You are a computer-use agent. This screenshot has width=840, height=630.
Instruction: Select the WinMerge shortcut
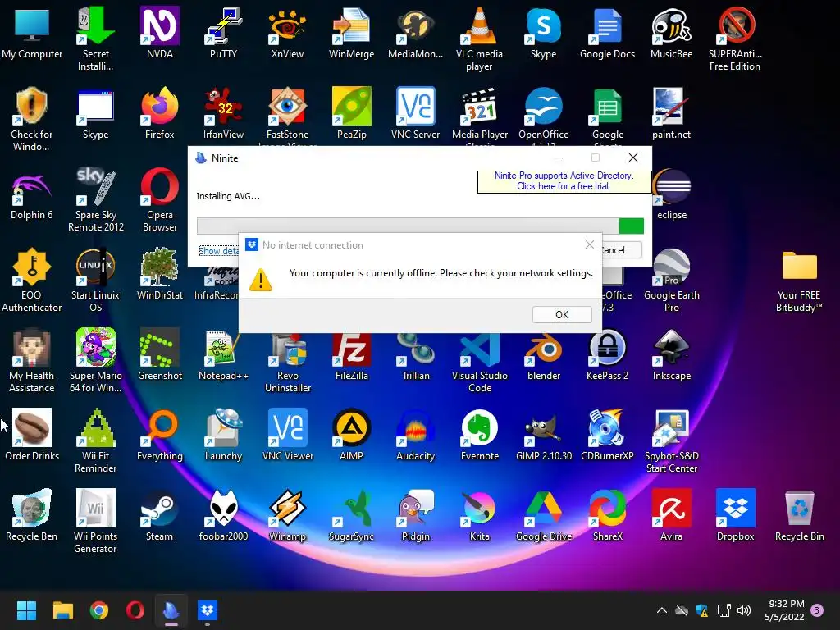[351, 32]
